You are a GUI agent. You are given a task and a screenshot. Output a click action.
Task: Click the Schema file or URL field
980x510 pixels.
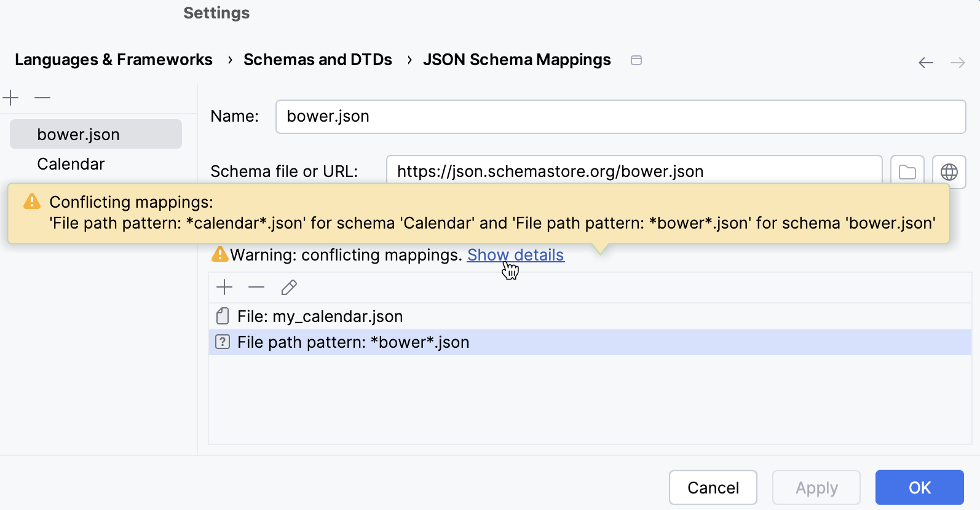(633, 171)
